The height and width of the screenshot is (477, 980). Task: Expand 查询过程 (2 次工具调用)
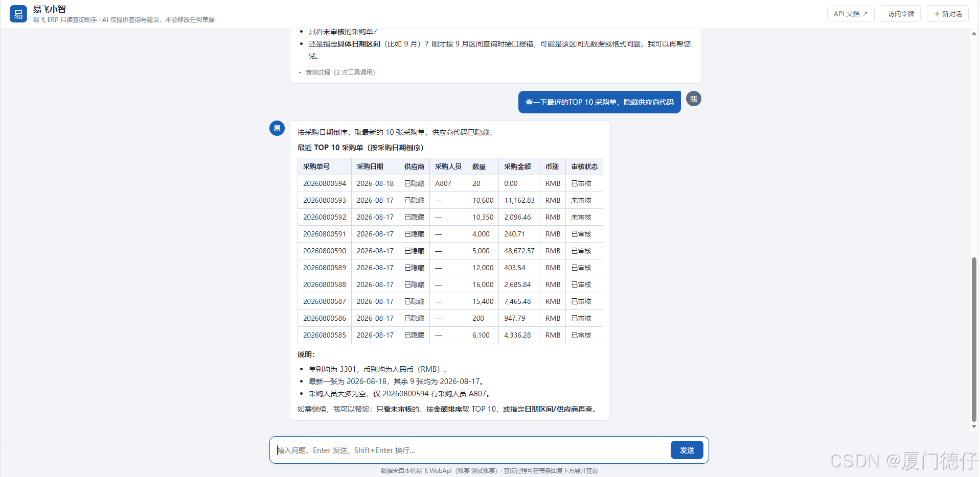coord(337,73)
